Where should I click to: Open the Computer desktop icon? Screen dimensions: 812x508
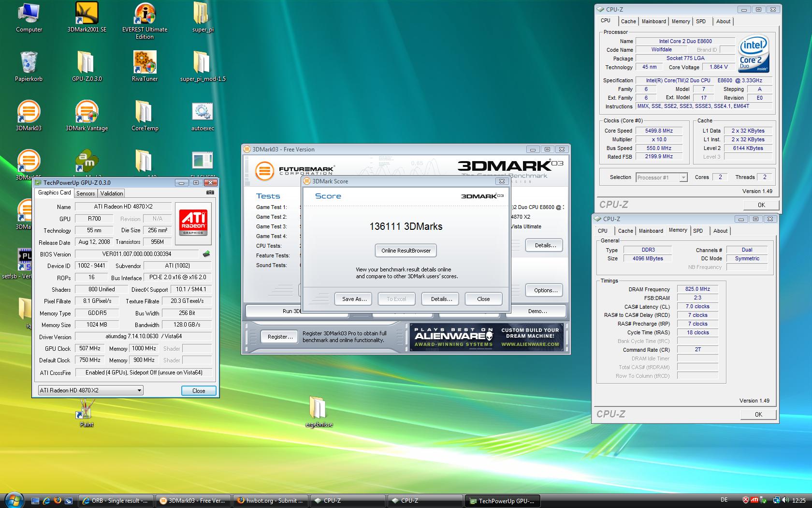point(29,18)
